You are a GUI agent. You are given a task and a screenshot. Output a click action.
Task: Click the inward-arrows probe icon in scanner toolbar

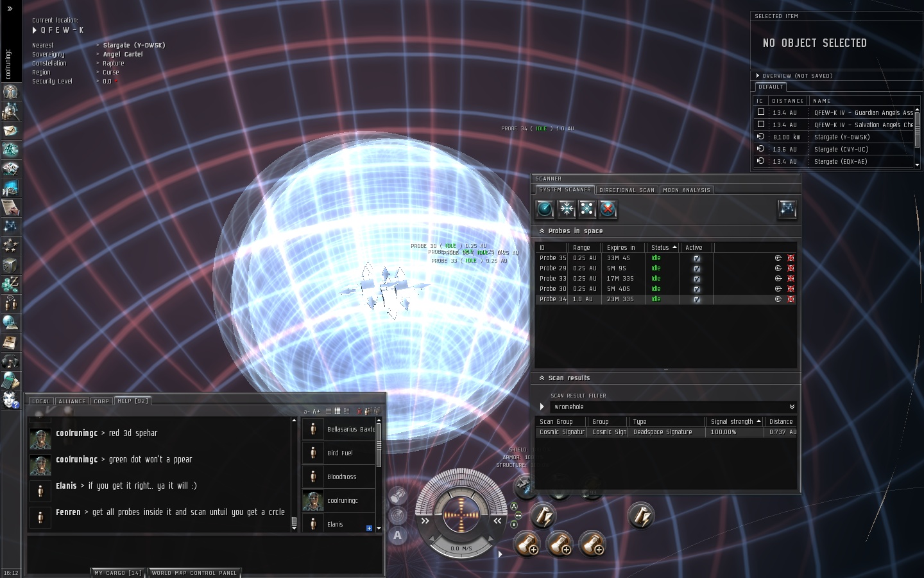point(566,209)
